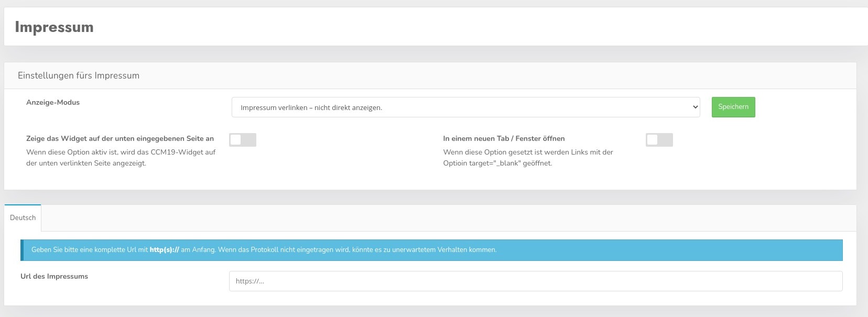Viewport: 868px width, 317px height.
Task: Click the Impressum page heading
Action: [x=54, y=27]
